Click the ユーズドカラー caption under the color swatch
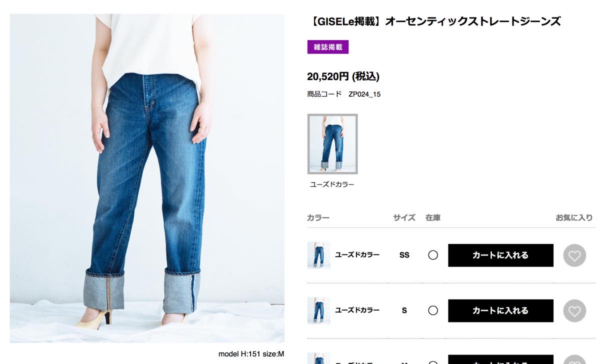600x364 pixels. coord(332,184)
